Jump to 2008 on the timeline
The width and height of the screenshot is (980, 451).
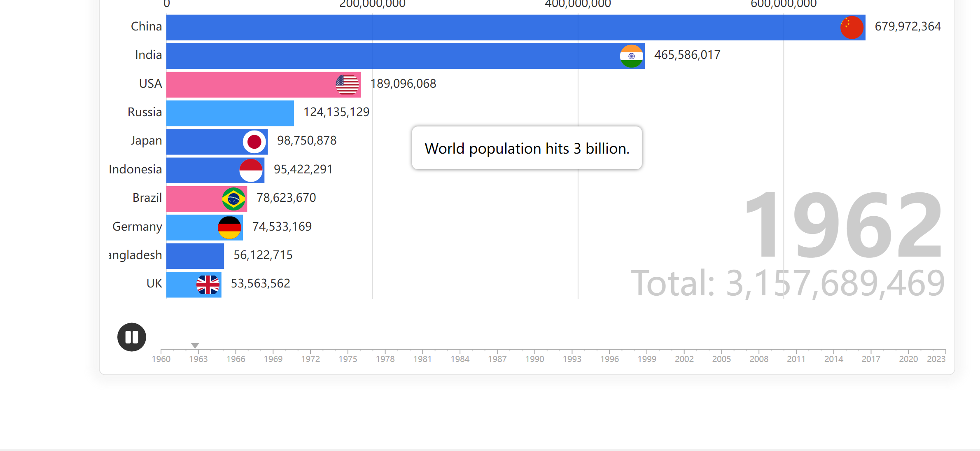(x=759, y=359)
